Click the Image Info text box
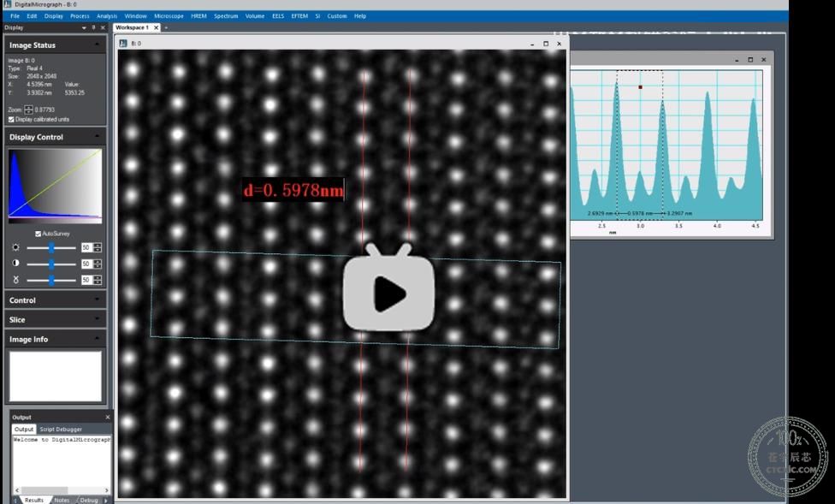Image resolution: width=835 pixels, height=504 pixels. point(55,376)
